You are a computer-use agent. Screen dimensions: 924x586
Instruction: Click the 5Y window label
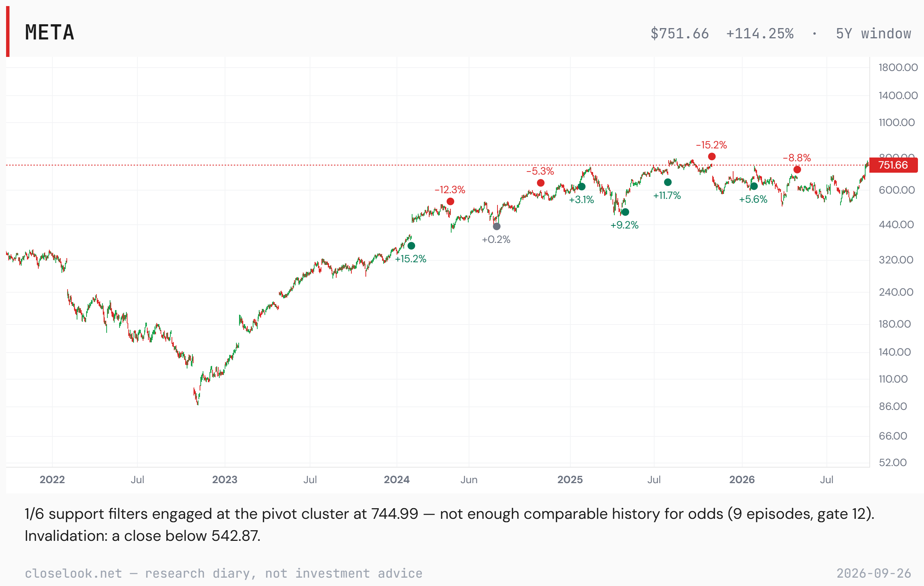pos(874,34)
